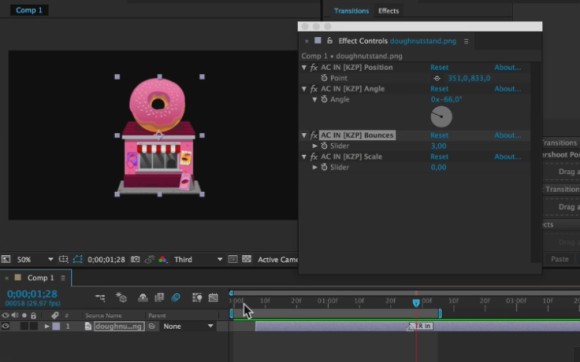Open the Effect Controls panel menu
Screen dimensions: 580x362
466,41
